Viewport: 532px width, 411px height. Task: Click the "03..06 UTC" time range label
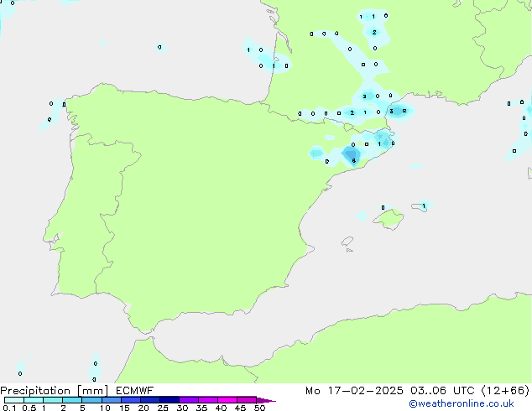pos(440,390)
